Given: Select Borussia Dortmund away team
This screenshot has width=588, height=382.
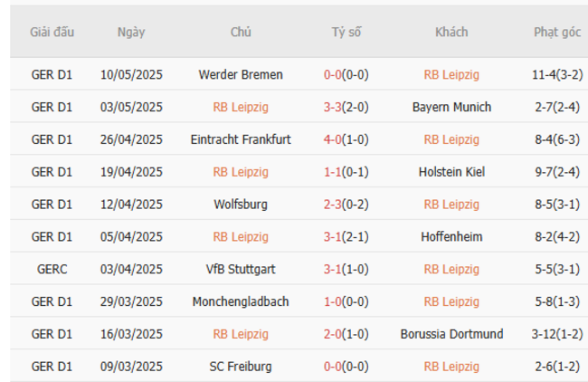Looking at the screenshot, I should click(451, 334).
